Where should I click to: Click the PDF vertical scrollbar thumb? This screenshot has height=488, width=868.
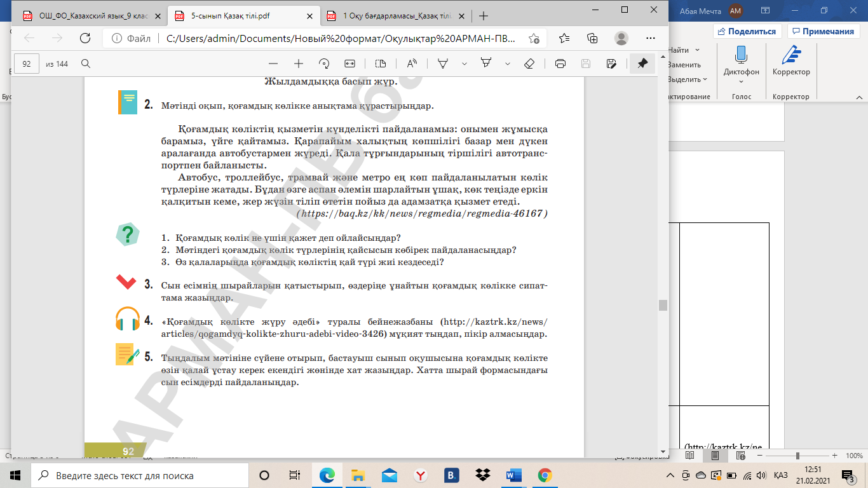663,305
